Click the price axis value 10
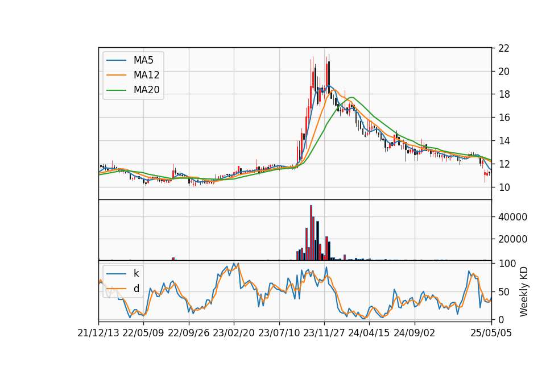 pyautogui.click(x=504, y=187)
